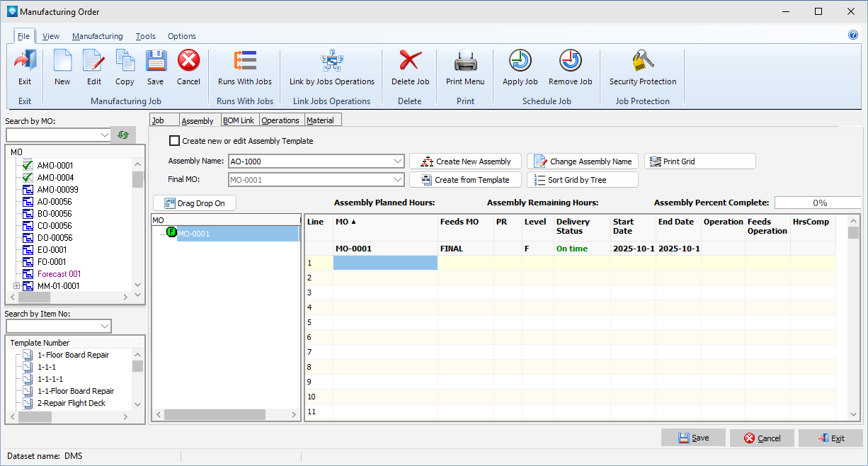The height and width of the screenshot is (466, 868).
Task: Click the Print Grid button
Action: coord(700,161)
